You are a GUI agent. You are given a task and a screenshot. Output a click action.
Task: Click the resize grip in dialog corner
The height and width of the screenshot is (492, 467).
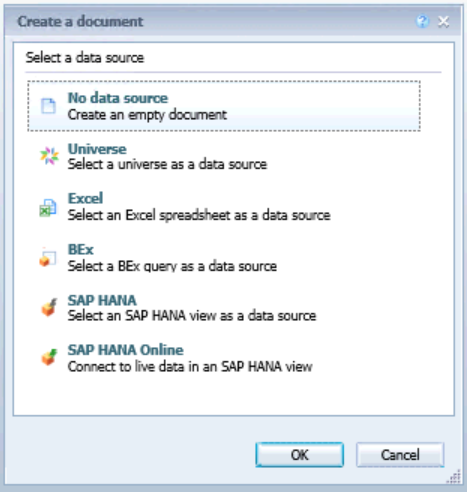tap(454, 477)
